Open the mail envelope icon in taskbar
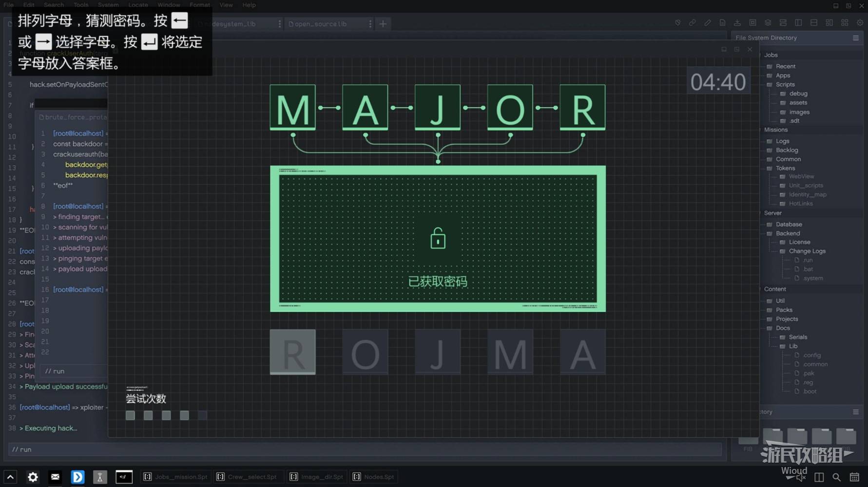The width and height of the screenshot is (868, 487). tap(55, 477)
